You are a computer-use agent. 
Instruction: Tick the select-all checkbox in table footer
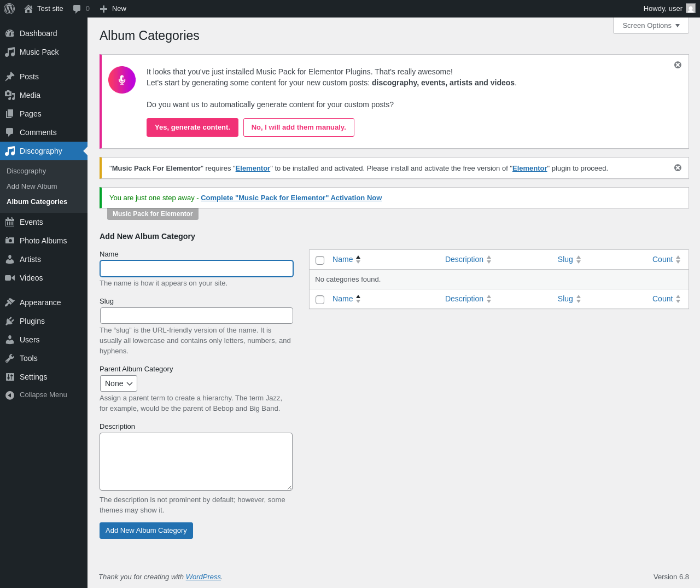320,300
